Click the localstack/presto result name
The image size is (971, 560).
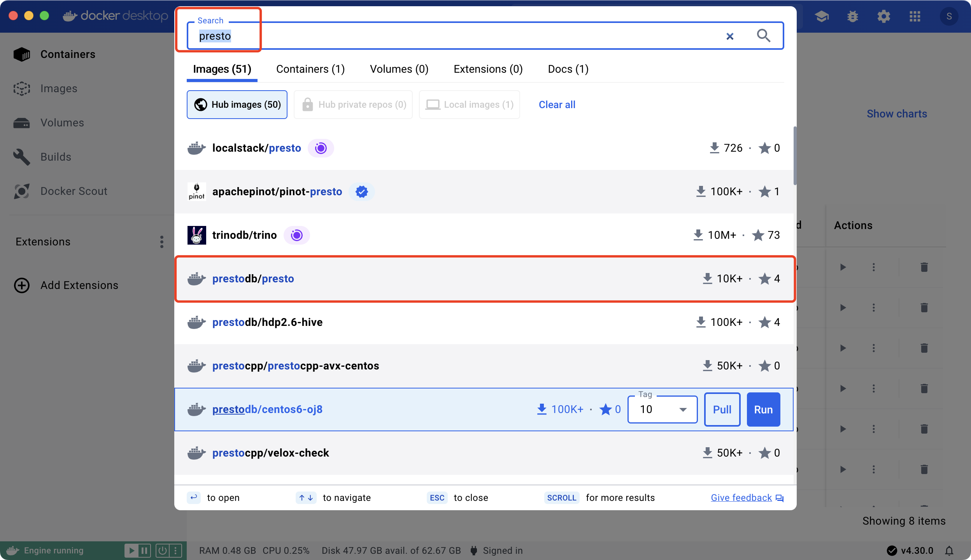(256, 148)
